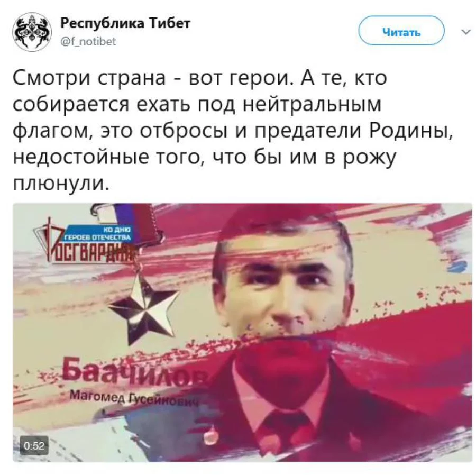Click the Ко дню героев отечества banner

pos(98,233)
